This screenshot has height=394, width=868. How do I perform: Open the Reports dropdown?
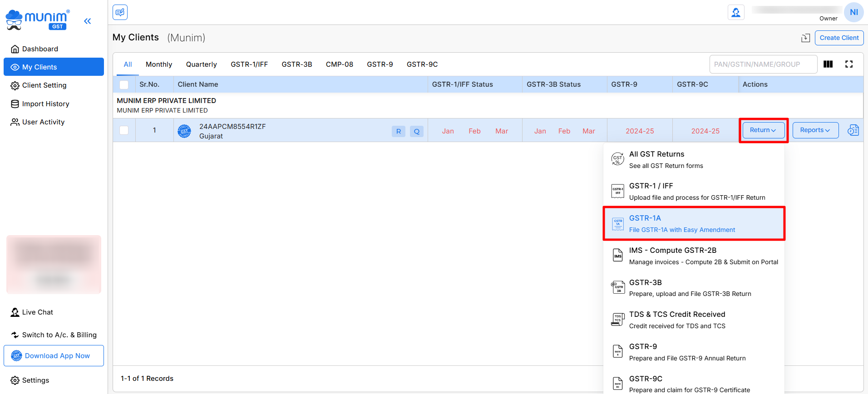point(815,130)
